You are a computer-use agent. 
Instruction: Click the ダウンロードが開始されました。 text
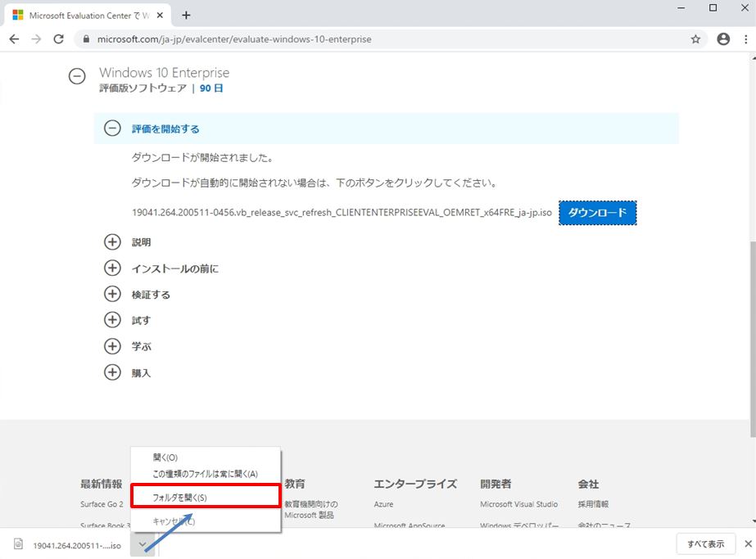(x=203, y=158)
